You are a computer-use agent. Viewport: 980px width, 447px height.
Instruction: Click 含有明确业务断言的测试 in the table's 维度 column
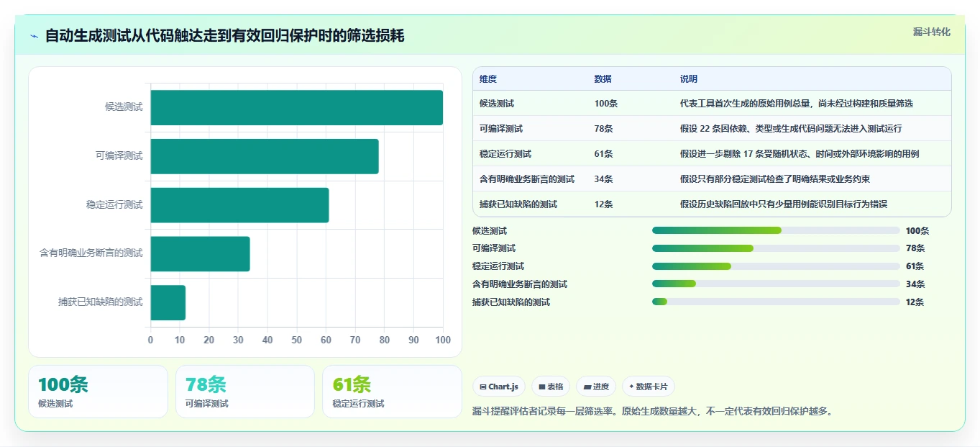click(527, 179)
